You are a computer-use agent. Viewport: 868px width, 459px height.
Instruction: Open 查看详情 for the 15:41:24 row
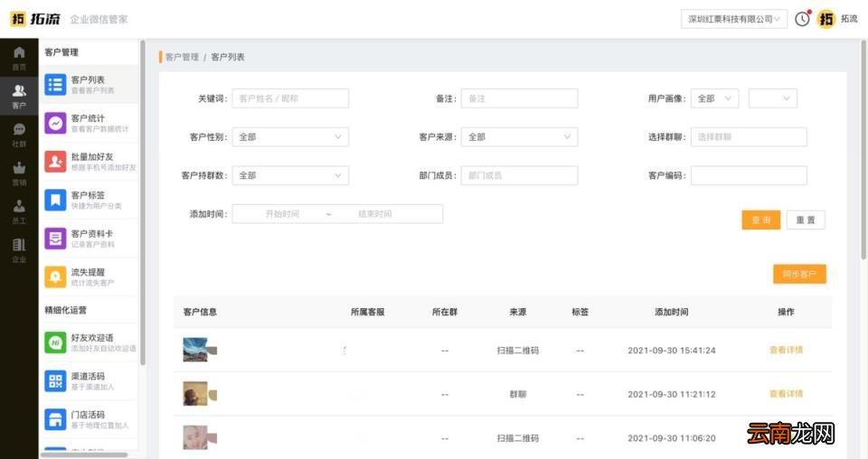[x=786, y=350]
